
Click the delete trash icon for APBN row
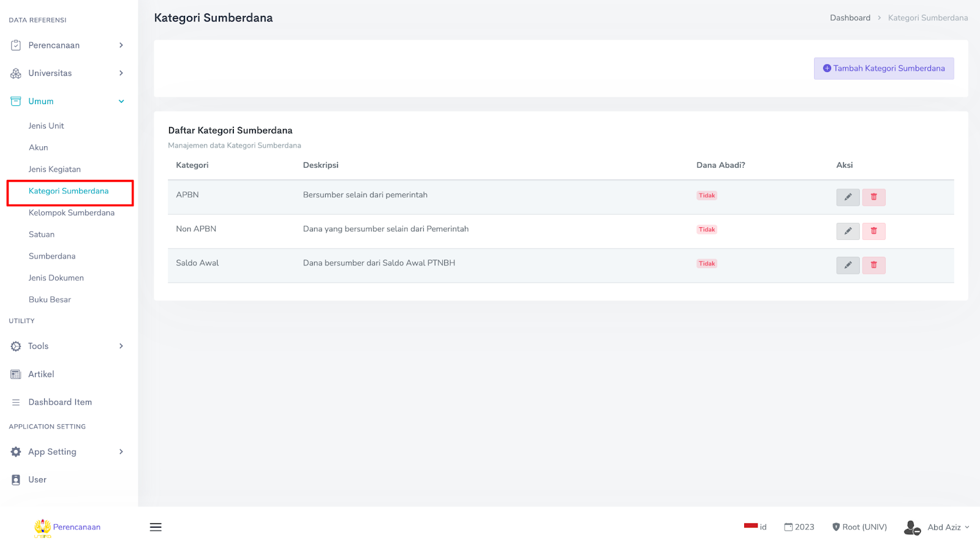[873, 197]
